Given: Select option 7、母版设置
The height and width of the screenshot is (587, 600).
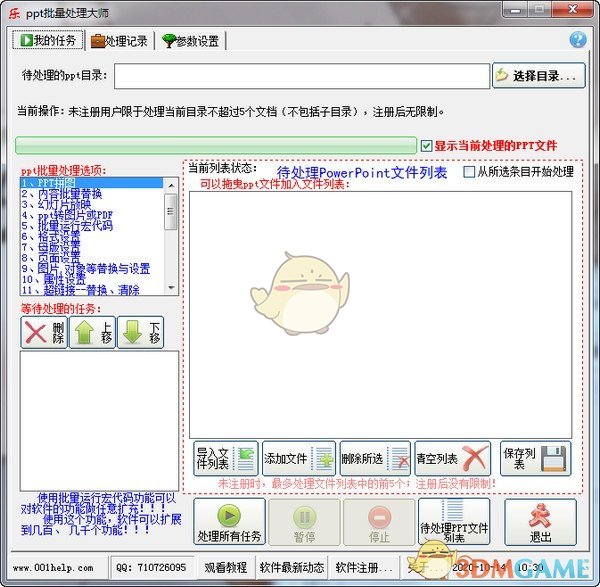Looking at the screenshot, I should click(91, 247).
